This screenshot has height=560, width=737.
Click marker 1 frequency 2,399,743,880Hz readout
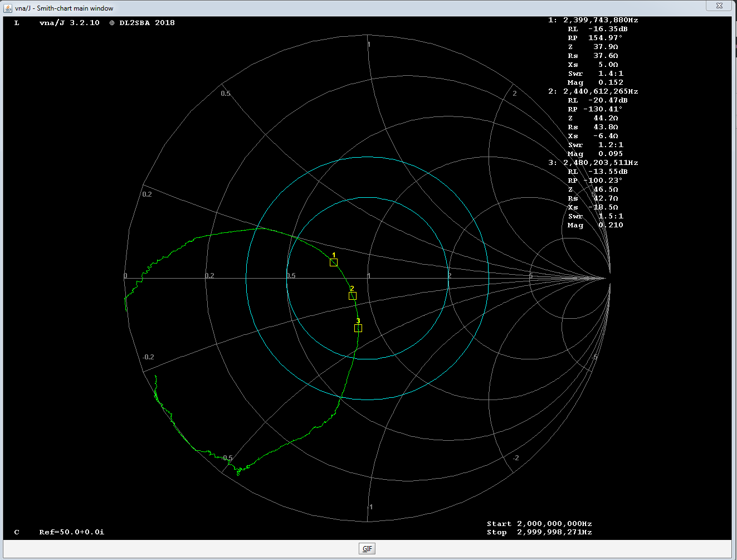[600, 20]
